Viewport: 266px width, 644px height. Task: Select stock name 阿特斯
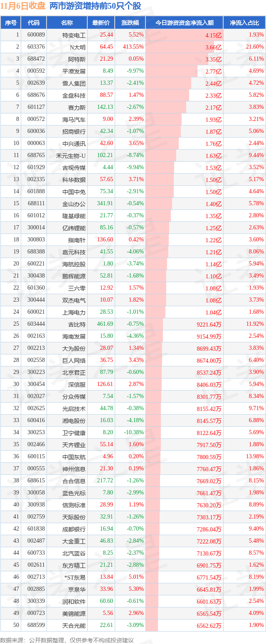tap(77, 59)
